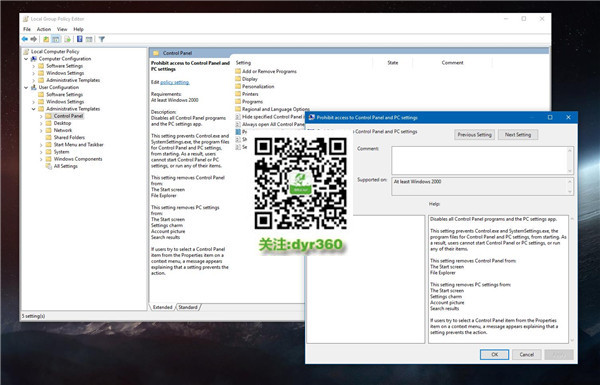
Task: Select Always open All Control Panel policy
Action: click(x=270, y=124)
